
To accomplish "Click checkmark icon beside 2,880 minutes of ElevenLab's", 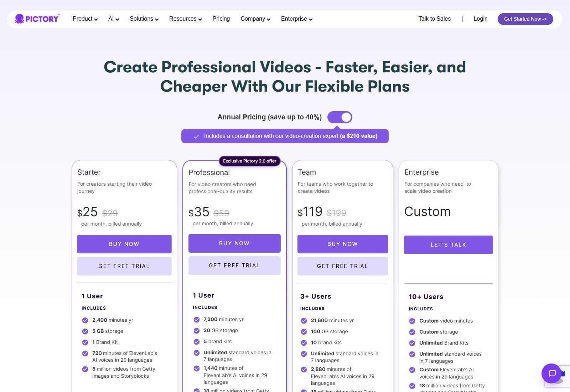I will point(304,369).
